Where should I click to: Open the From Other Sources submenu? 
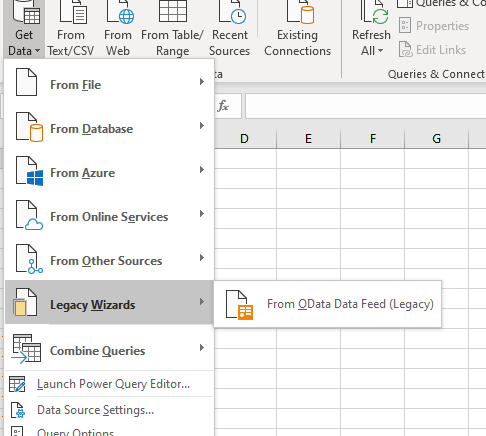pyautogui.click(x=109, y=258)
